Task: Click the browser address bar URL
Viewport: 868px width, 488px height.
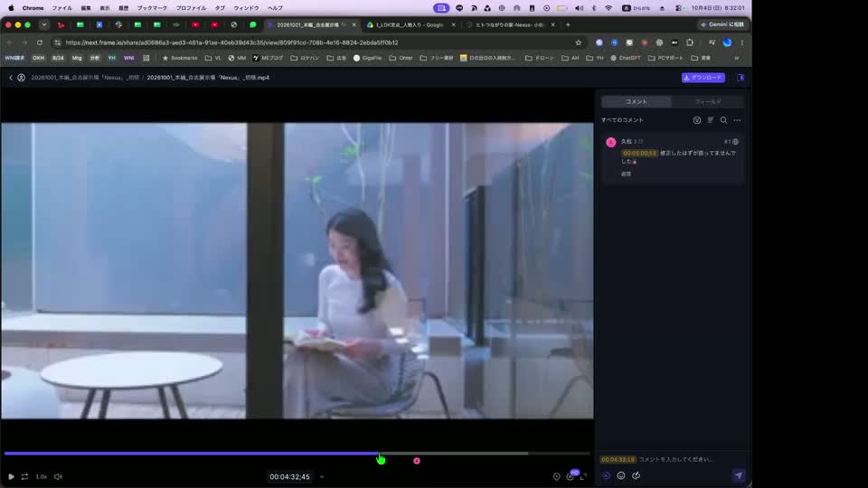Action: coord(232,42)
